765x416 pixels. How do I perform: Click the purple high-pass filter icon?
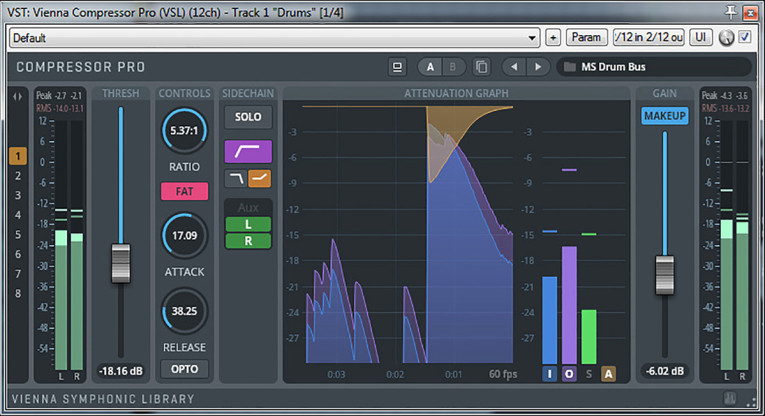coord(248,152)
